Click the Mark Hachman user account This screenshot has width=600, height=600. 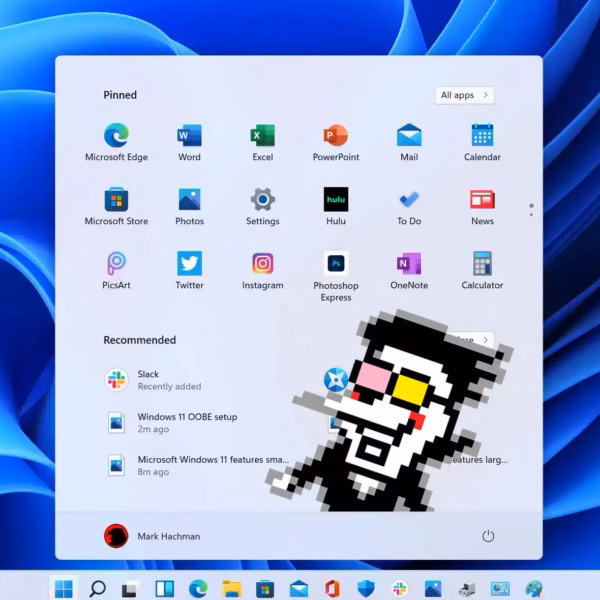152,536
